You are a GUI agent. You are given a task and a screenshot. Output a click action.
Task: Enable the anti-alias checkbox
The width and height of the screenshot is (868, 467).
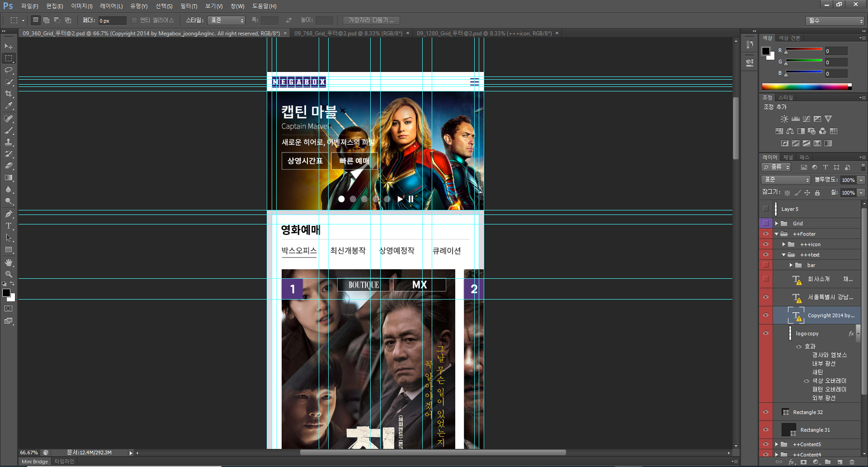pyautogui.click(x=134, y=20)
